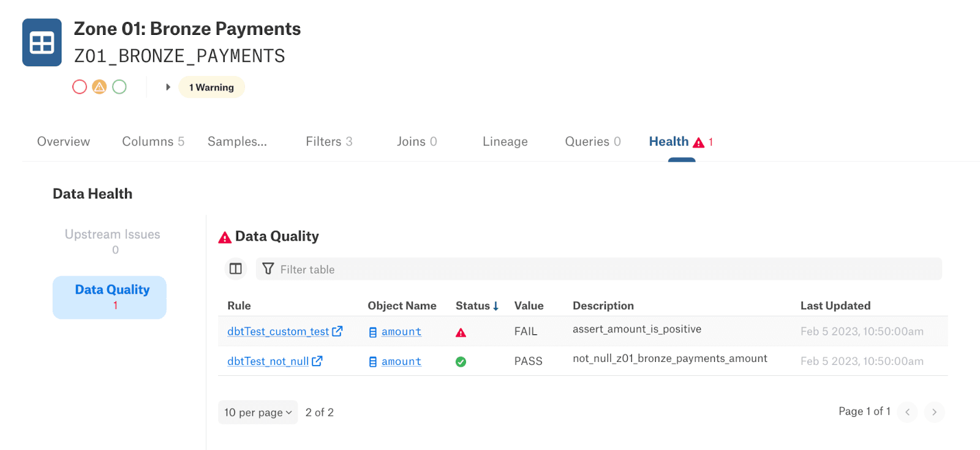Click the 1 Warning badge

pos(211,87)
